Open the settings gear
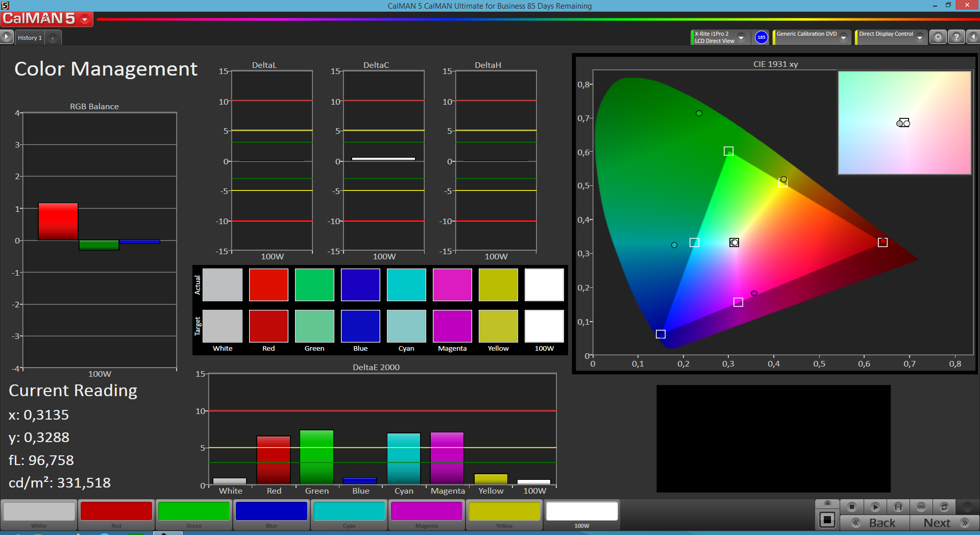 [x=938, y=37]
